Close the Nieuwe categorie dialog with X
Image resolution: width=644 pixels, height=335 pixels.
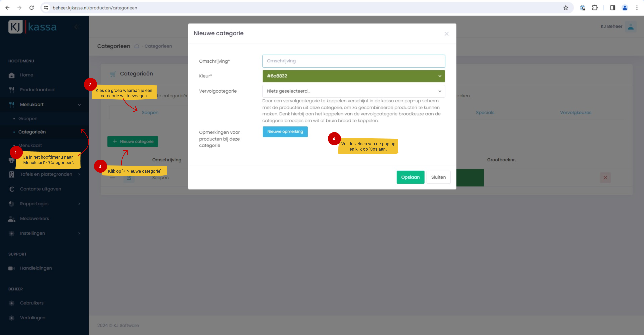point(447,34)
